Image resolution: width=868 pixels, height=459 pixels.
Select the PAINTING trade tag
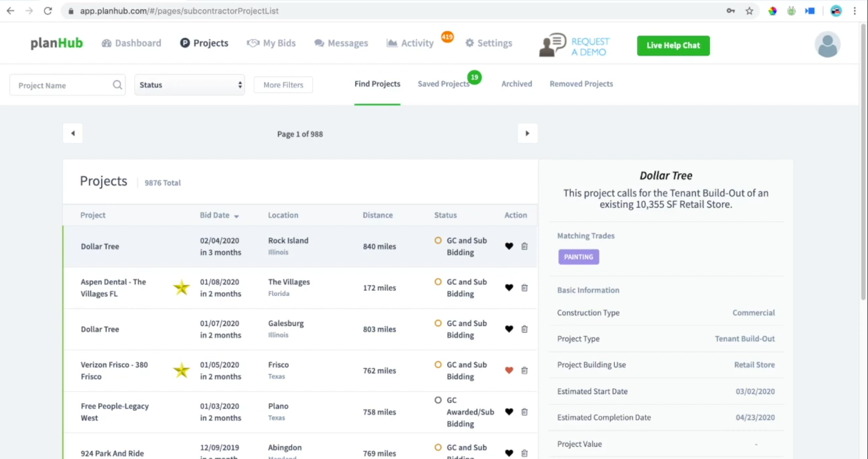[x=578, y=257]
